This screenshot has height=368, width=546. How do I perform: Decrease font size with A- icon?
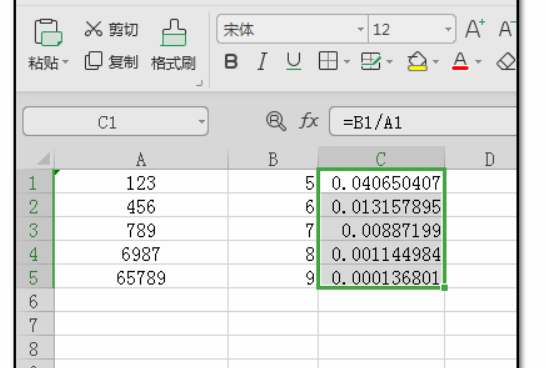coord(507,29)
